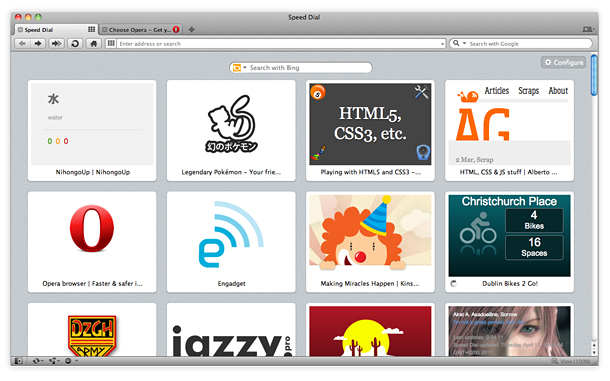Click the "4 Bikes" box in Dublin Bikes dial
The width and height of the screenshot is (610, 381).
tap(534, 220)
